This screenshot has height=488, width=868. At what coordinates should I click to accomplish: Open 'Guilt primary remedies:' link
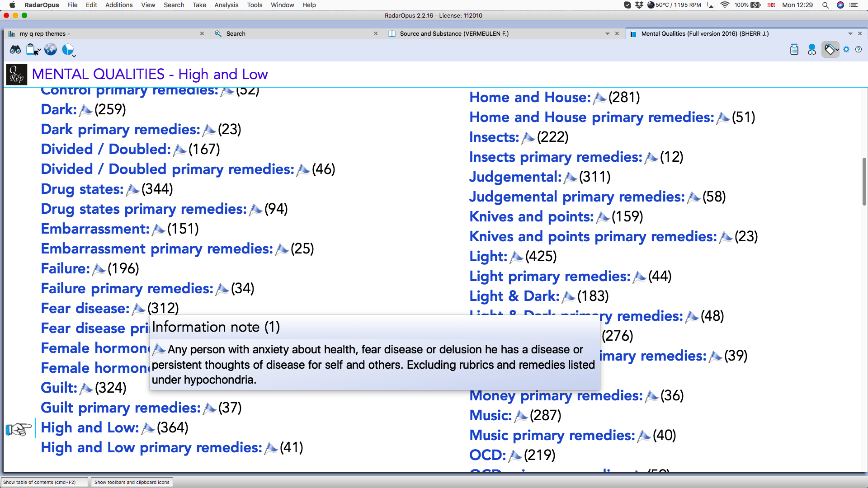click(121, 408)
